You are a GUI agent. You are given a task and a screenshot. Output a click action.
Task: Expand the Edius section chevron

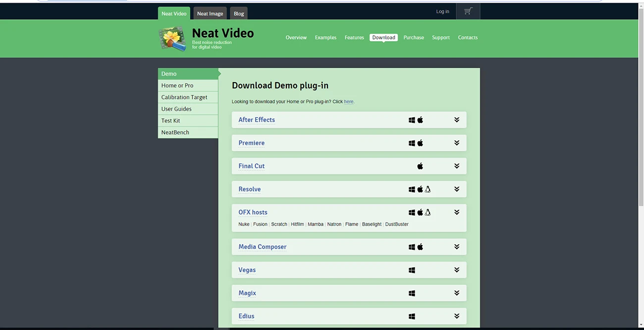(x=457, y=316)
